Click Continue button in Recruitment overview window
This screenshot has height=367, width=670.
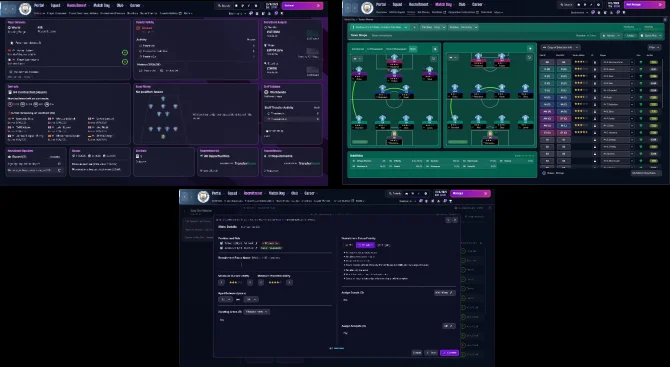click(302, 6)
